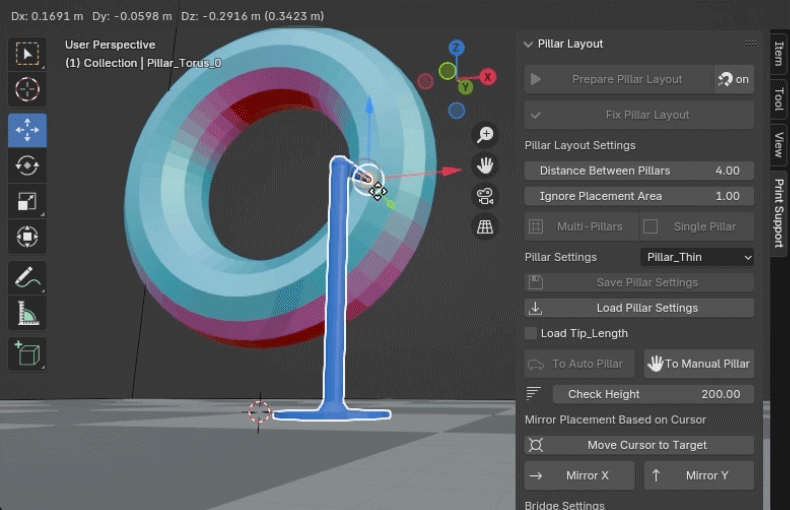
Task: Open the Item sidebar tab
Action: (779, 53)
